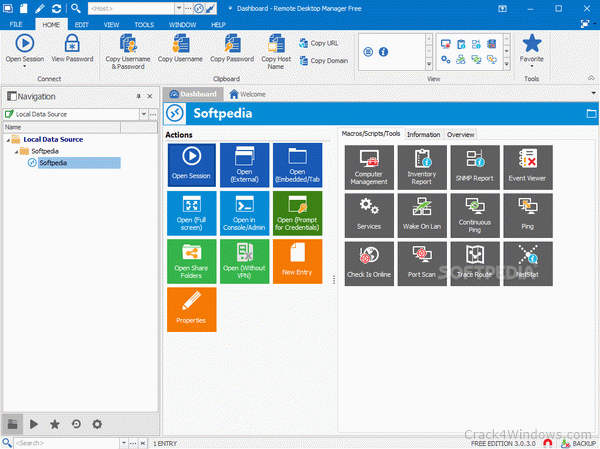Image resolution: width=600 pixels, height=449 pixels.
Task: Toggle the Navigation panel pin
Action: tap(139, 96)
